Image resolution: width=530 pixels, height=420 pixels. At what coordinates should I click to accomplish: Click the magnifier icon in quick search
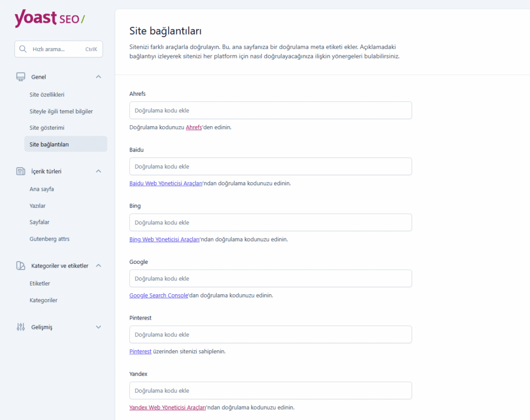point(23,49)
